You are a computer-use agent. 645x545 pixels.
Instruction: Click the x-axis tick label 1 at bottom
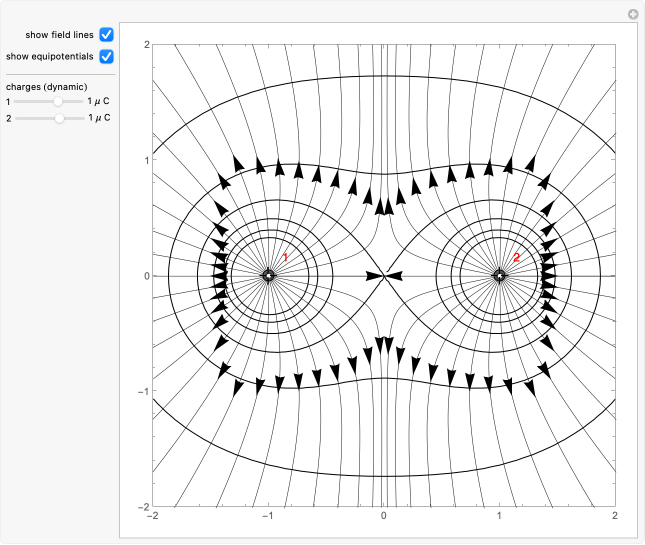pyautogui.click(x=499, y=516)
